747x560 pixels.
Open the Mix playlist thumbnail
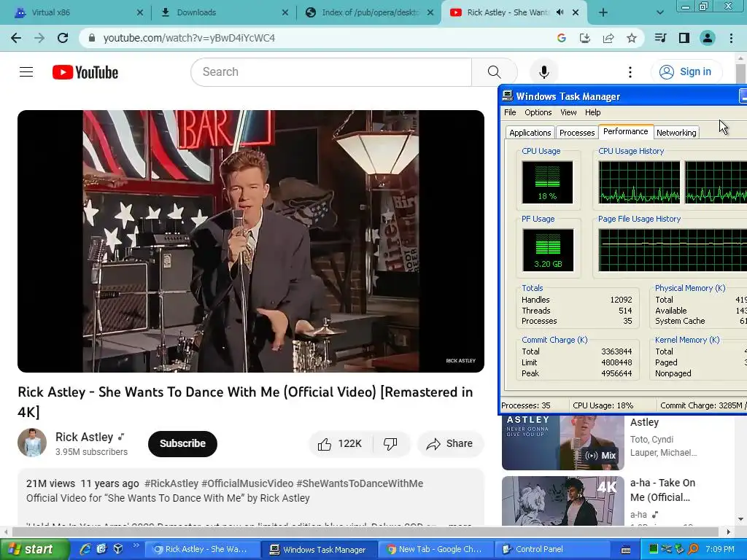click(563, 443)
